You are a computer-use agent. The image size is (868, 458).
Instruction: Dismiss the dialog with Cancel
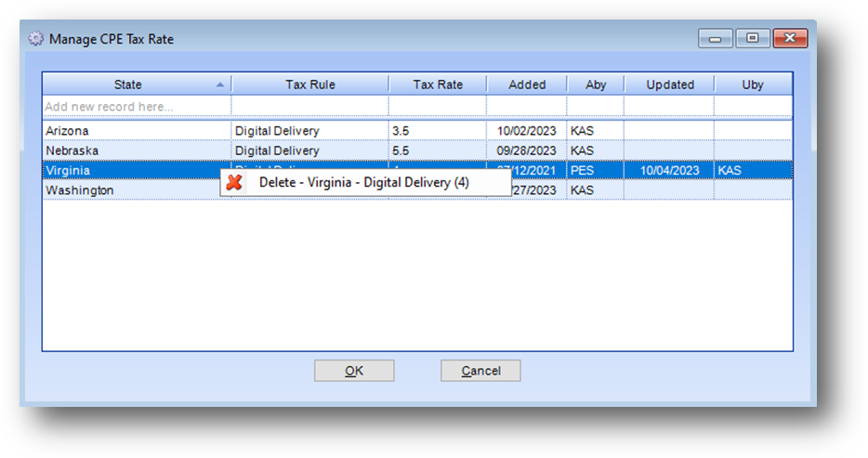click(x=480, y=371)
